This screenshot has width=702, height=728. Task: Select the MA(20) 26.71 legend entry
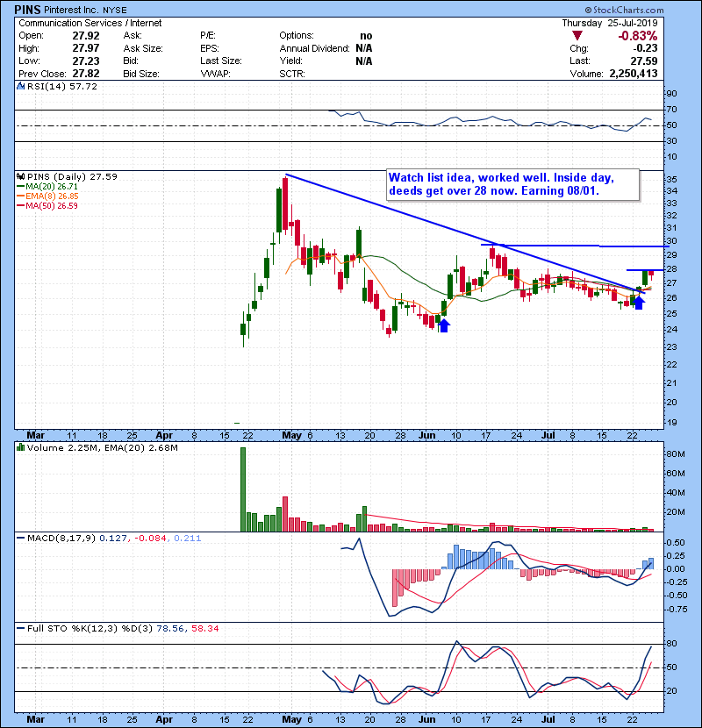pos(47,186)
